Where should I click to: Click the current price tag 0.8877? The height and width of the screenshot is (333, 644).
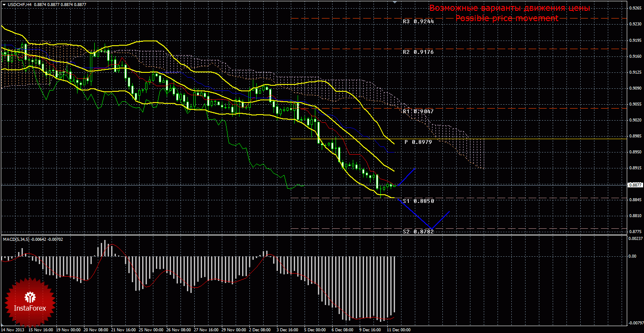635,185
